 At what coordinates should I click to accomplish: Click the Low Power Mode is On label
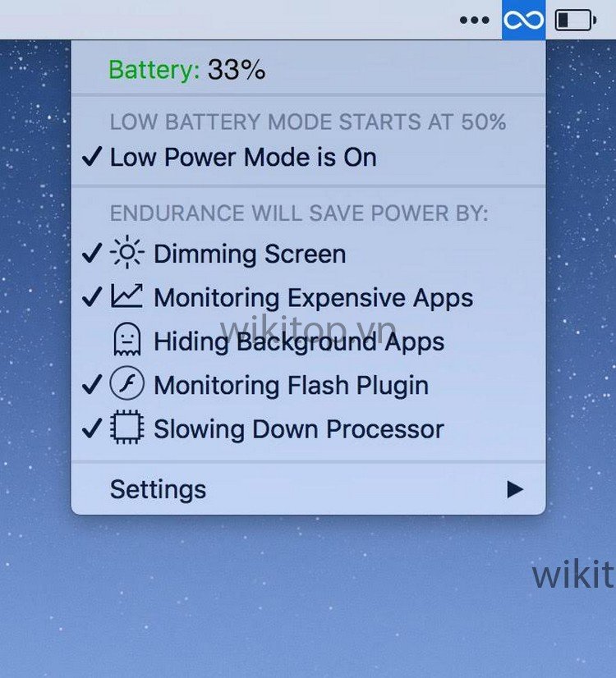tap(243, 157)
